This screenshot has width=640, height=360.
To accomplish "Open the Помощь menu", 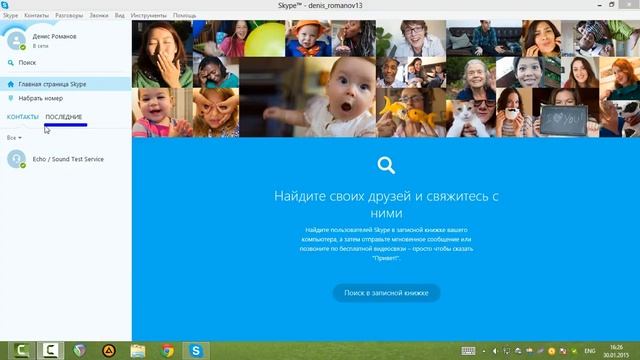I will tap(184, 16).
